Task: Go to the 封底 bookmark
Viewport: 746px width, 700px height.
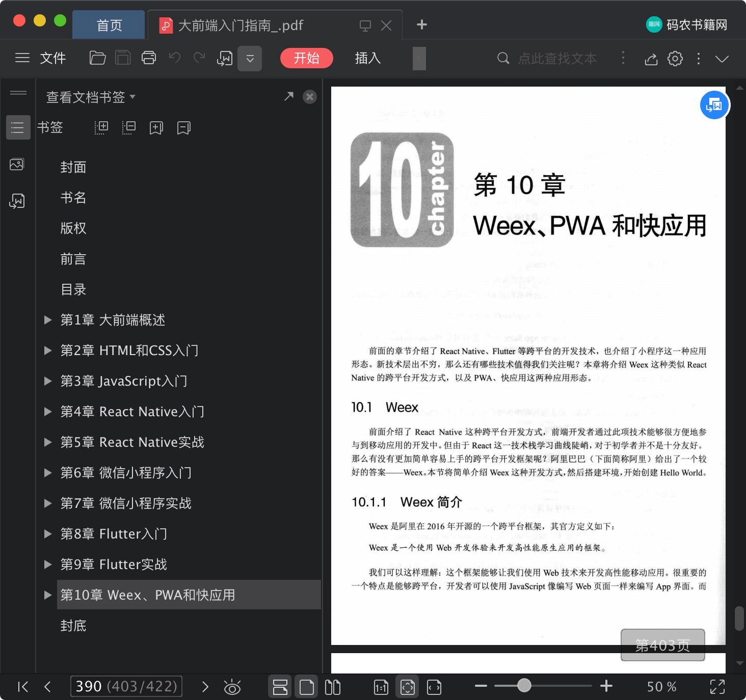Action: click(x=73, y=626)
